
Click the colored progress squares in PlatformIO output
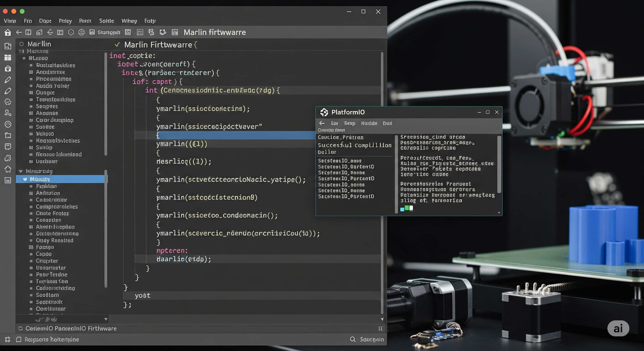pyautogui.click(x=406, y=208)
